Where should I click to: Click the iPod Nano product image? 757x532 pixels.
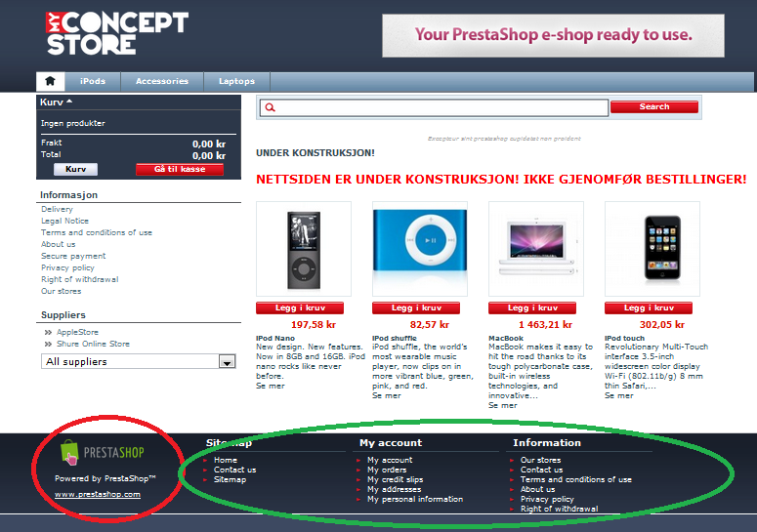304,249
